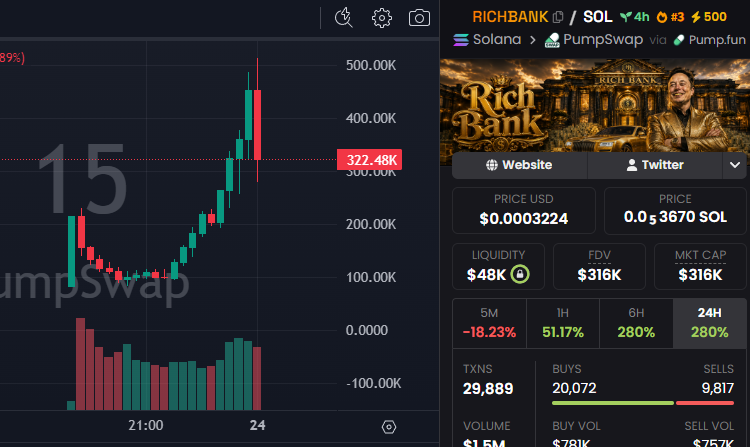
Task: Click the 200.00K price axis label
Action: coord(371,224)
